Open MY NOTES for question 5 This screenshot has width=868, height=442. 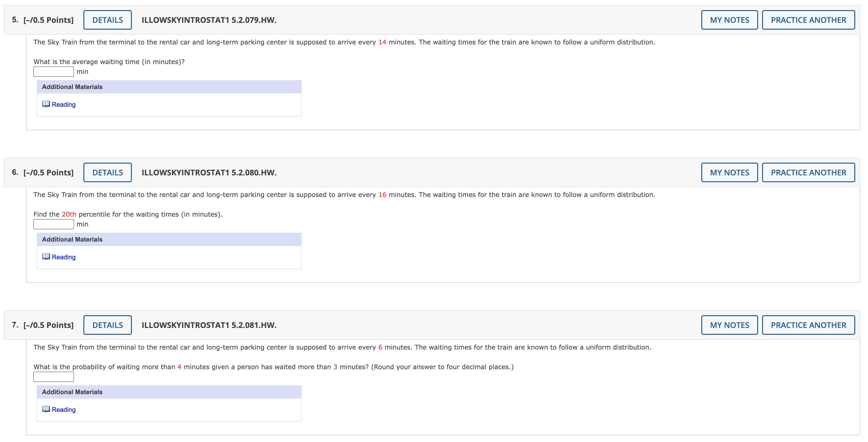(x=729, y=20)
